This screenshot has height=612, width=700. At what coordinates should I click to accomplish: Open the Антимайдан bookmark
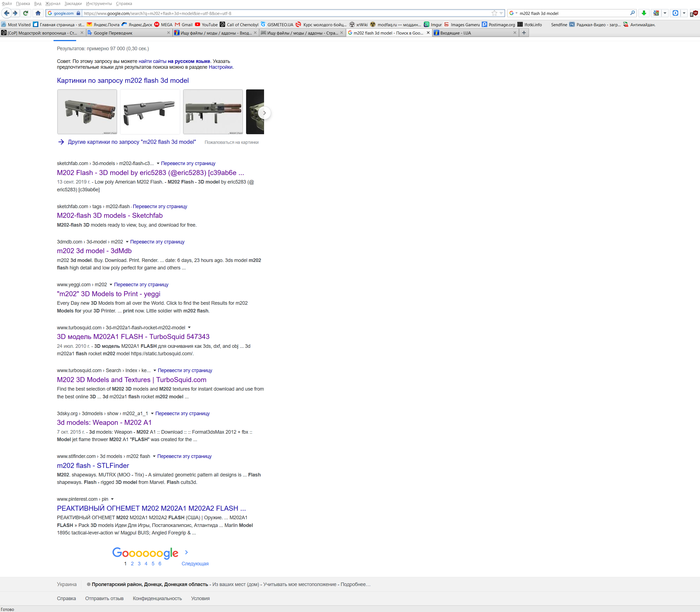pos(639,25)
